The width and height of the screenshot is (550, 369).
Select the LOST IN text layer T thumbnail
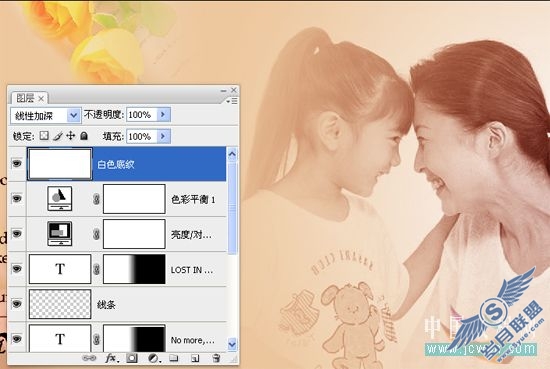(x=60, y=269)
